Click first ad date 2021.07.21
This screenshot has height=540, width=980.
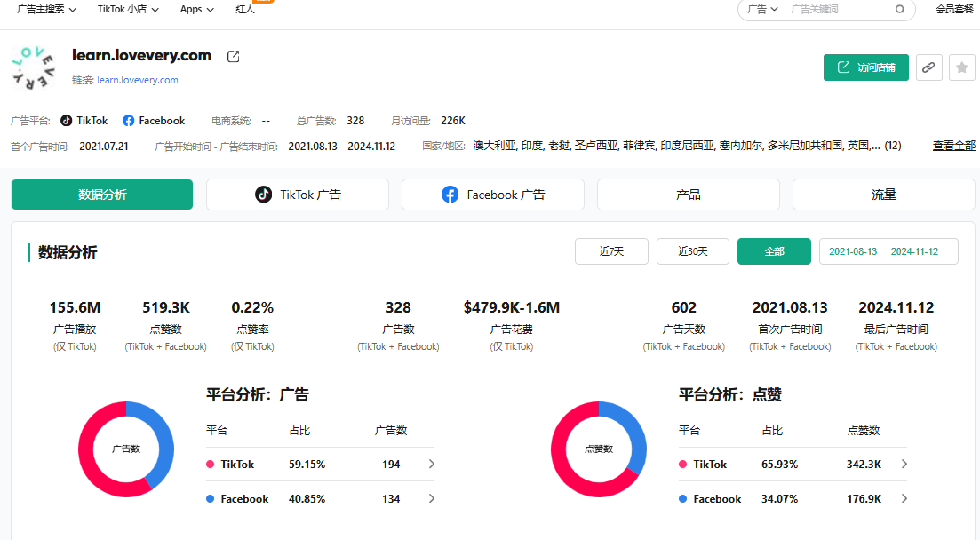coord(104,147)
